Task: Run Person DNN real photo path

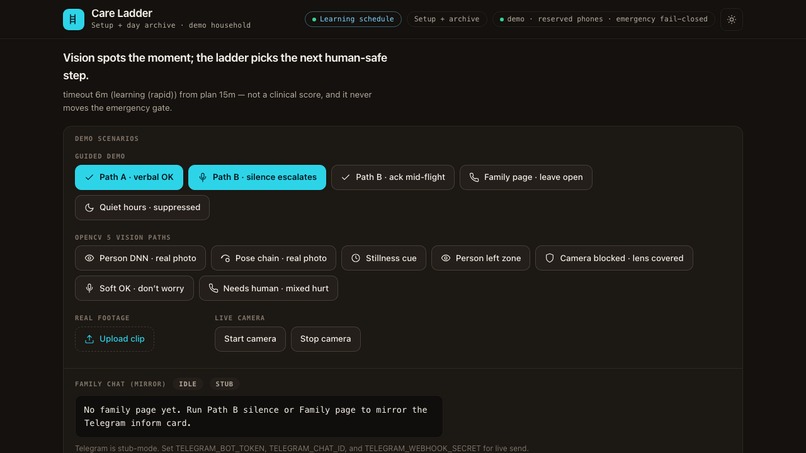Action: 140,258
